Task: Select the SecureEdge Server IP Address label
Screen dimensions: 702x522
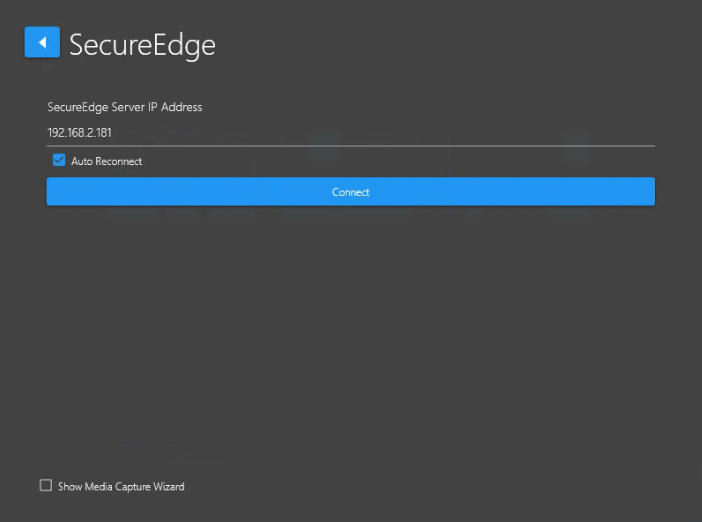Action: click(x=125, y=107)
